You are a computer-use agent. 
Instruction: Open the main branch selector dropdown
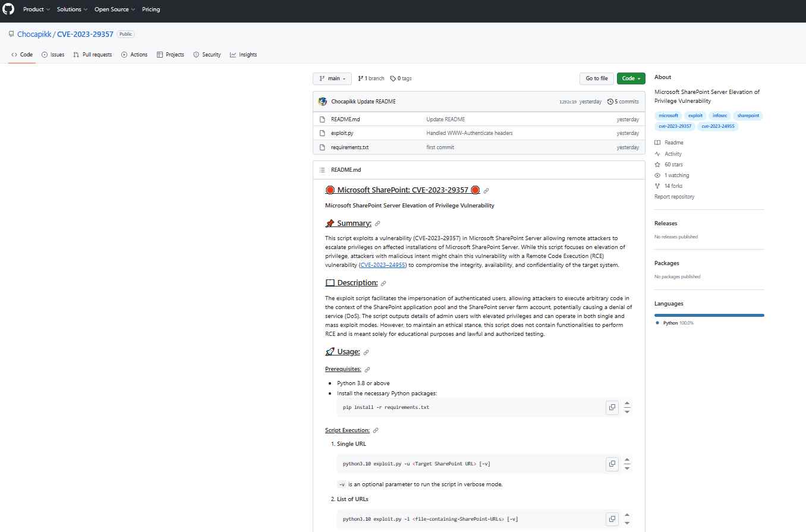[332, 78]
